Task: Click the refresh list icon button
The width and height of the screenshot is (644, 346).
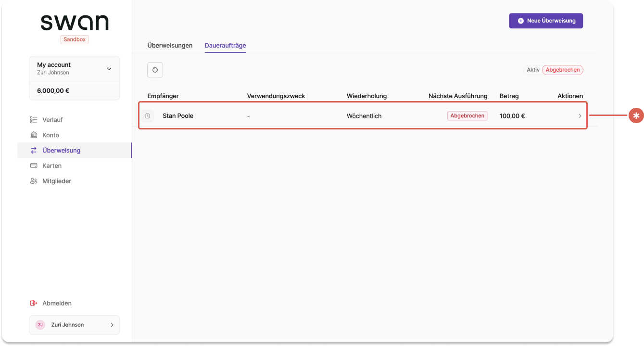Action: pyautogui.click(x=155, y=70)
